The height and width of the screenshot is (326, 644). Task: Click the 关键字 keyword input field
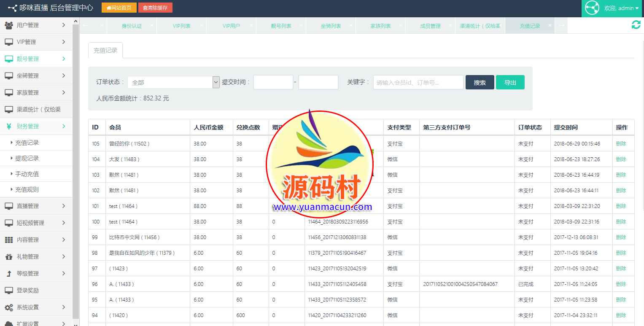pyautogui.click(x=418, y=82)
